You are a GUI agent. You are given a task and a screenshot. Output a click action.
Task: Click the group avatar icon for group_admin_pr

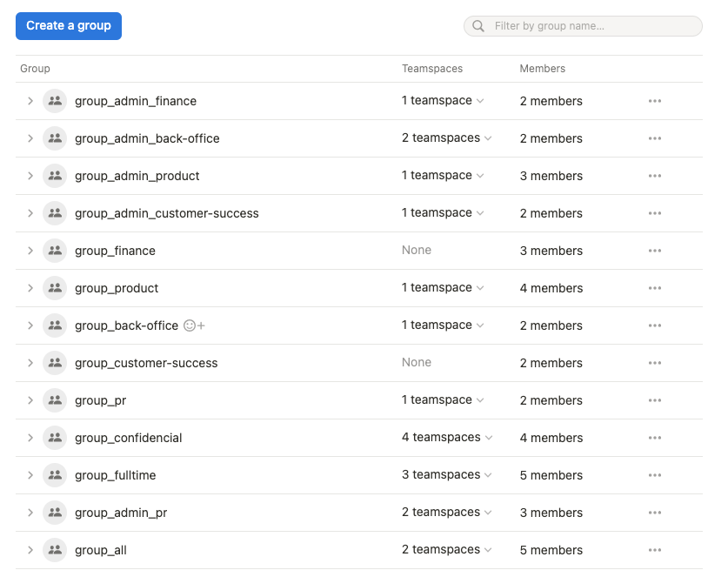click(x=55, y=513)
